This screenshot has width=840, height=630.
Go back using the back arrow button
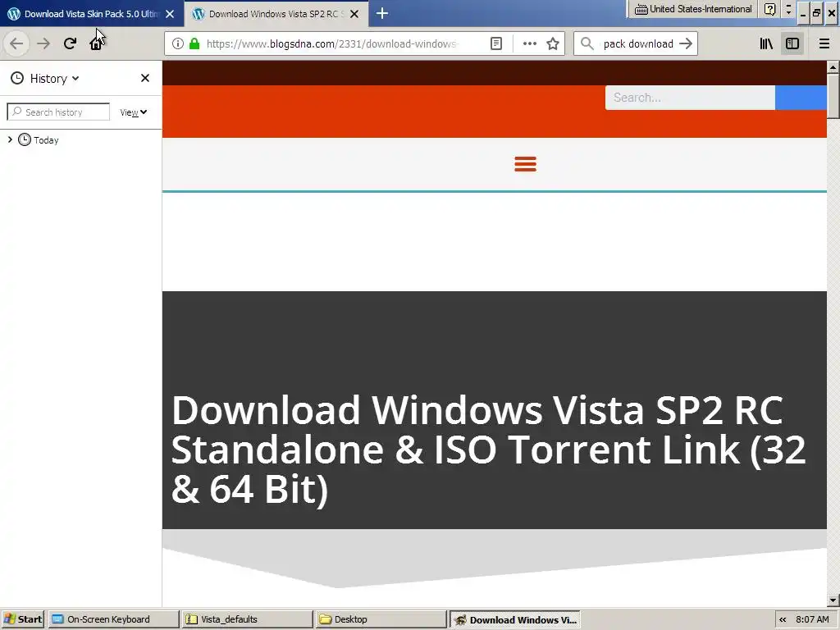click(x=16, y=43)
